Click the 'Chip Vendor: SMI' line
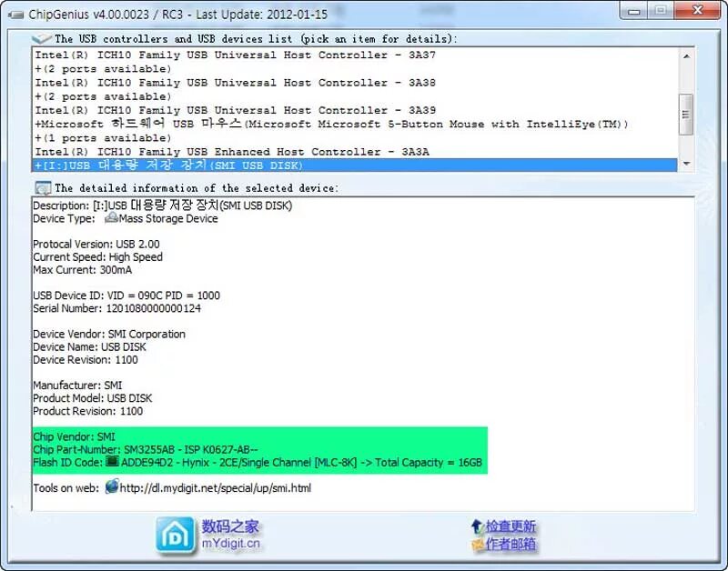 74,437
